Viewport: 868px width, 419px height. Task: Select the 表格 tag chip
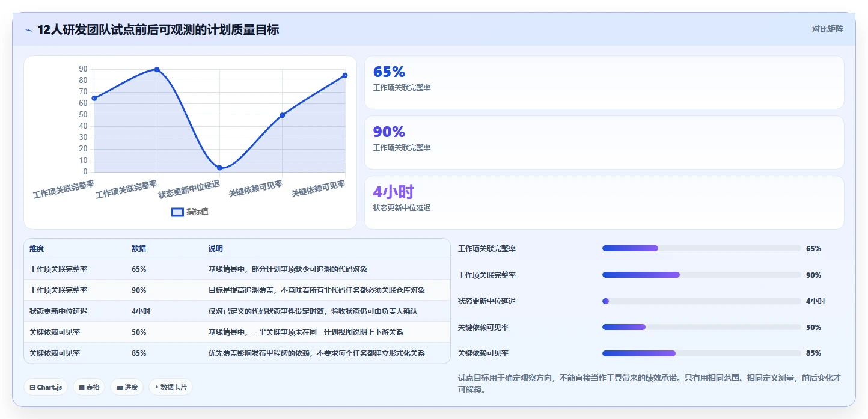[90, 387]
